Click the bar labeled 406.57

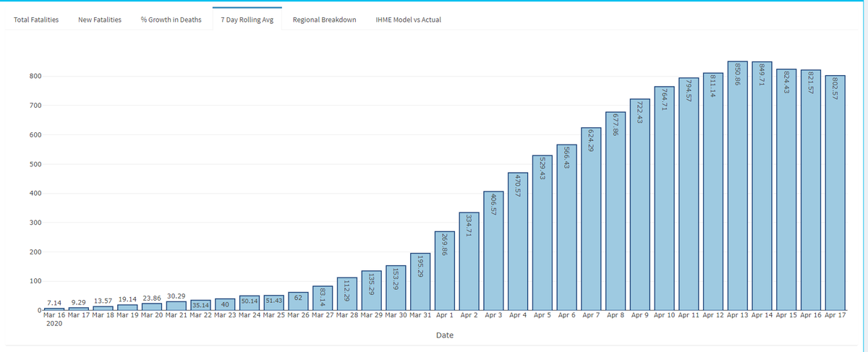coord(493,251)
